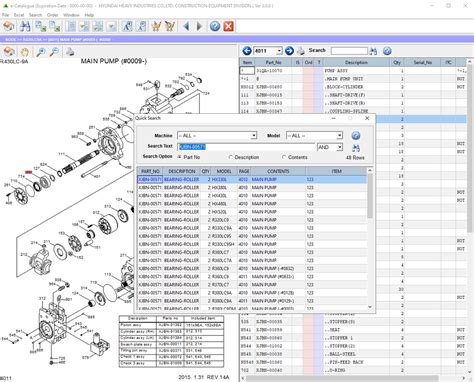Select result row with MAIN PUMP (#0633-)
Image resolution: width=474 pixels, height=382 pixels.
[x=252, y=277]
